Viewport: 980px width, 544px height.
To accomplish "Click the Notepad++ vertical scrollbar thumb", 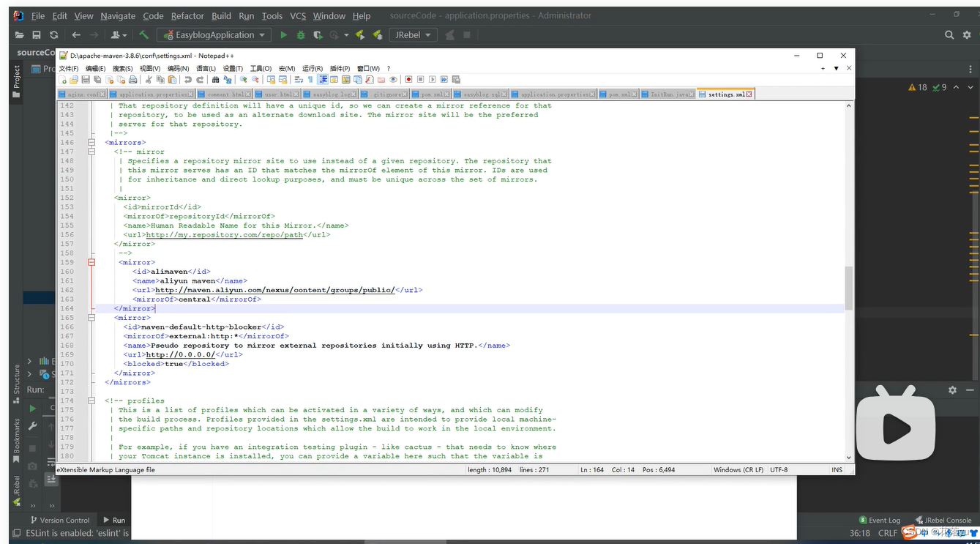I will click(849, 287).
